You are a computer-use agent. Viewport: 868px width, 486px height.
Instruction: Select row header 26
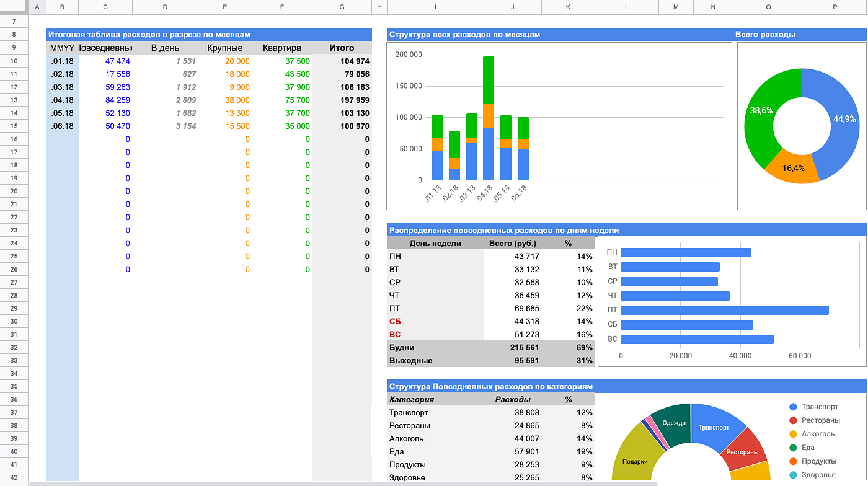[14, 269]
